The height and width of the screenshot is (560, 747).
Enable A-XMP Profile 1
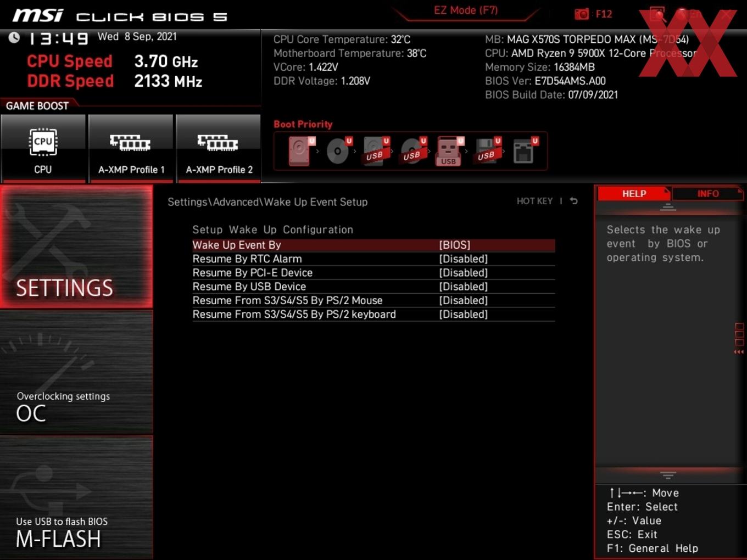131,148
